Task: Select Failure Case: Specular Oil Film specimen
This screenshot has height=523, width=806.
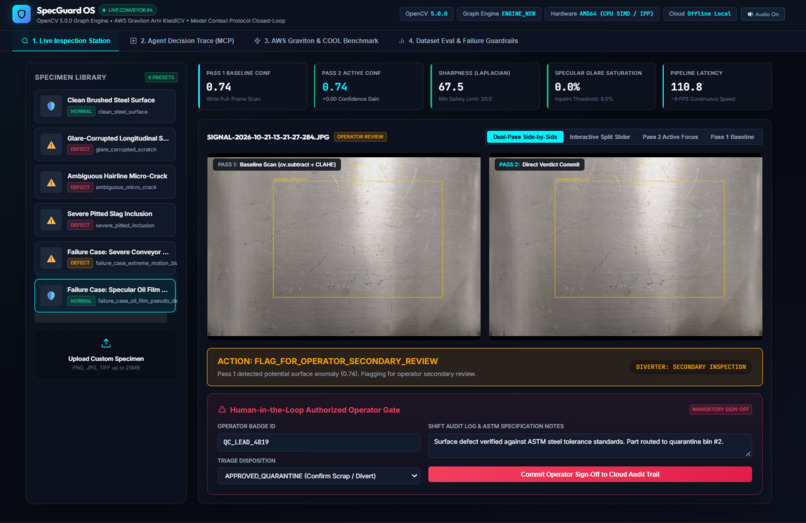Action: 105,296
